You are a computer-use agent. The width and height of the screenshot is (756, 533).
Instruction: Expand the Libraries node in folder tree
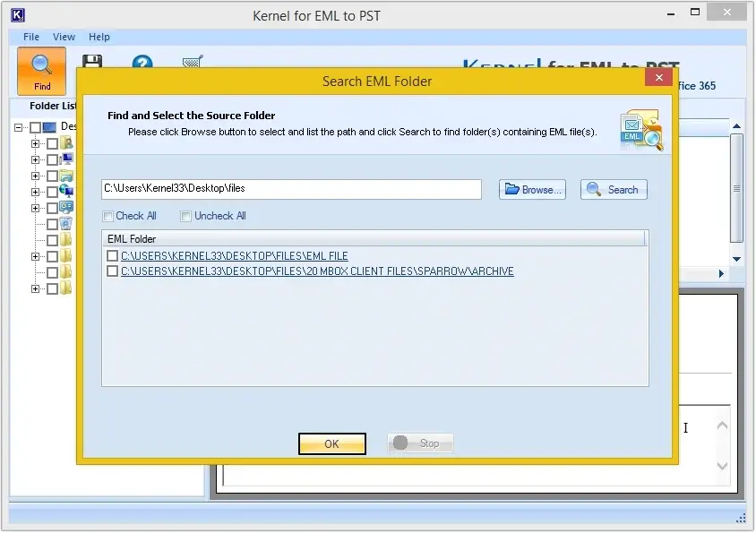tap(35, 176)
